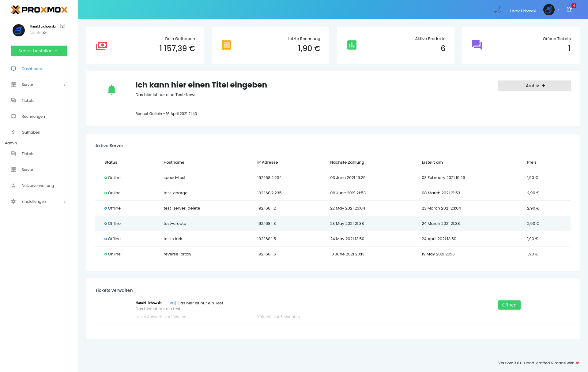This screenshot has width=588, height=372.
Task: Click the Server bestellen button
Action: pyautogui.click(x=39, y=51)
